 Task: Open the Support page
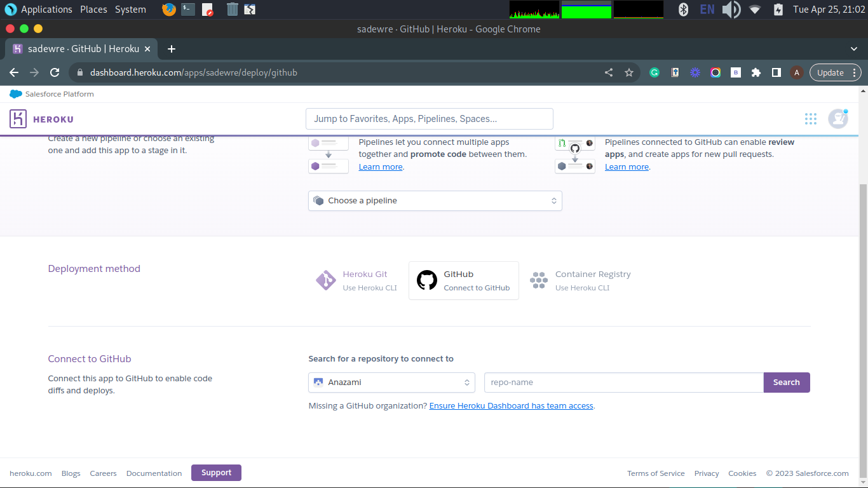point(216,473)
